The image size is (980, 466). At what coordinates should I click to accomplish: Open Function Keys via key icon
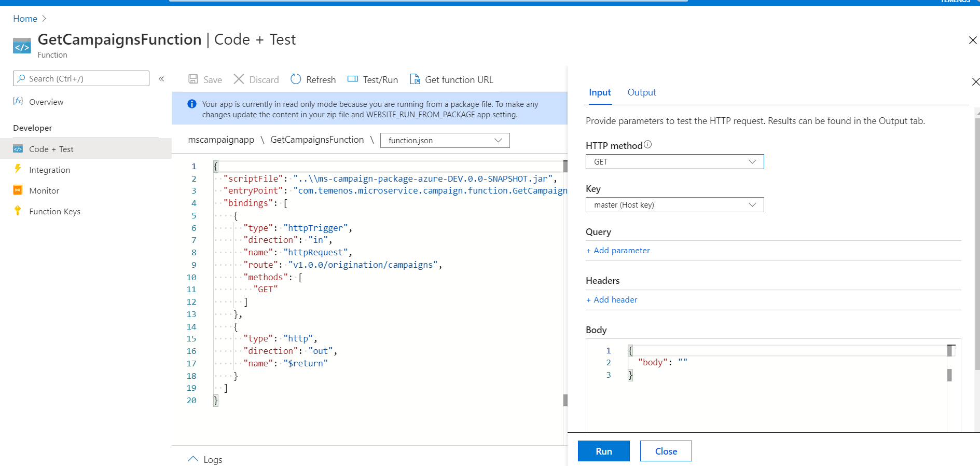[x=18, y=211]
